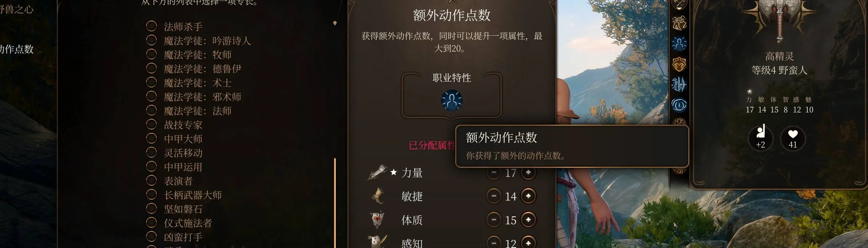The height and width of the screenshot is (248, 868).
Task: Select the 法师杀手 feat radio button
Action: pyautogui.click(x=151, y=26)
